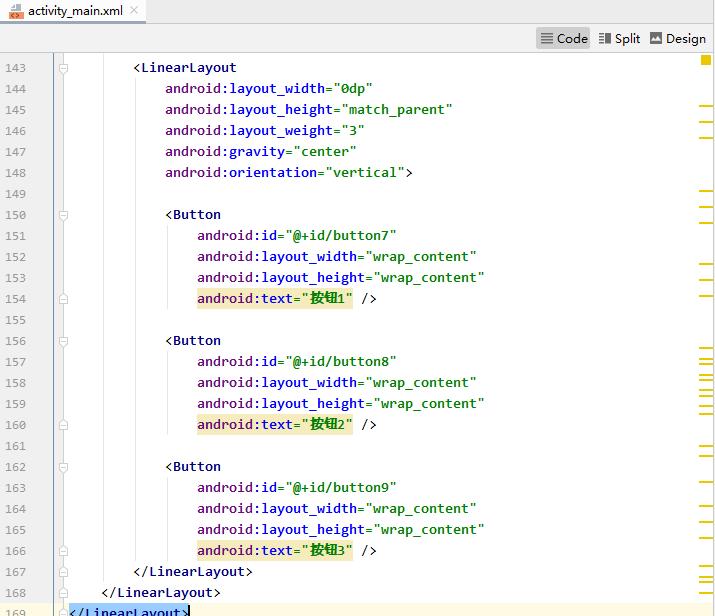
Task: Click highlighted text "按钮3" attribute
Action: (x=275, y=550)
